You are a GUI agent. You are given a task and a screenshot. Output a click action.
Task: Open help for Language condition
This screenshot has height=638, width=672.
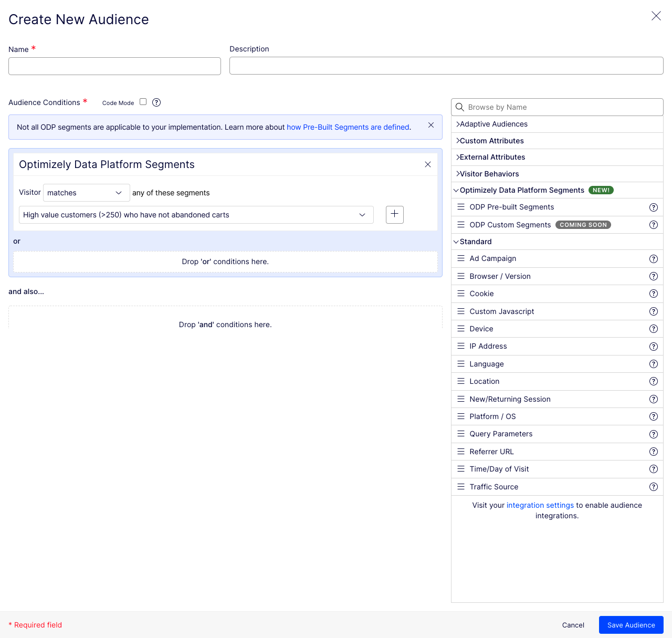click(654, 364)
